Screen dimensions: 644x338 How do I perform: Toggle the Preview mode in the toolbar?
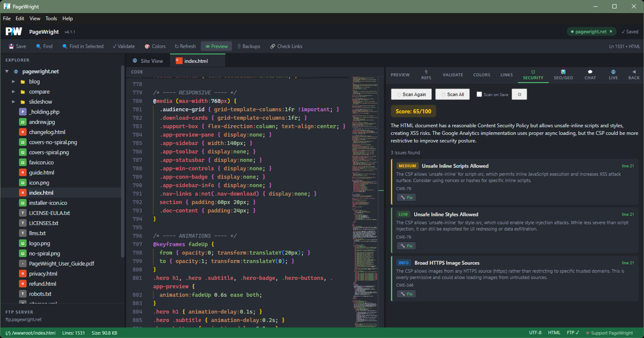click(216, 46)
